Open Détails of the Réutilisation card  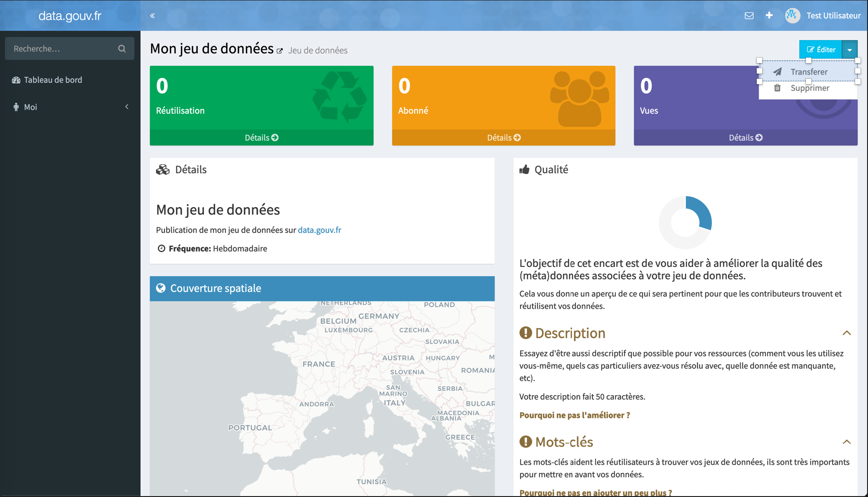click(261, 138)
